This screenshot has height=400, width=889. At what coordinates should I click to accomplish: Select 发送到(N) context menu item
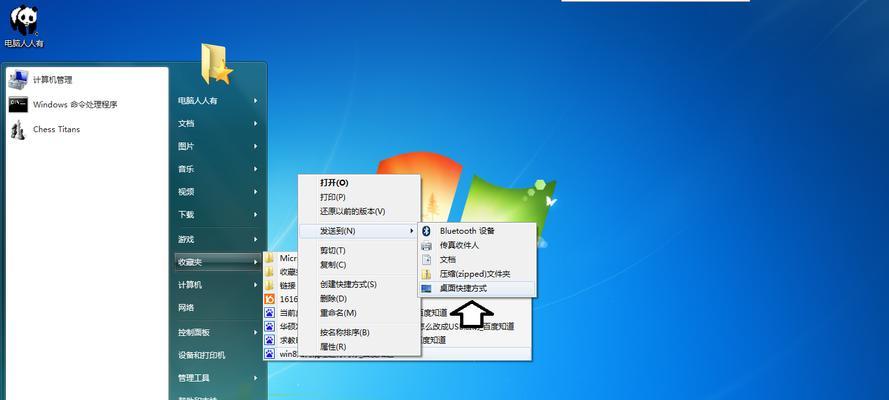point(359,231)
